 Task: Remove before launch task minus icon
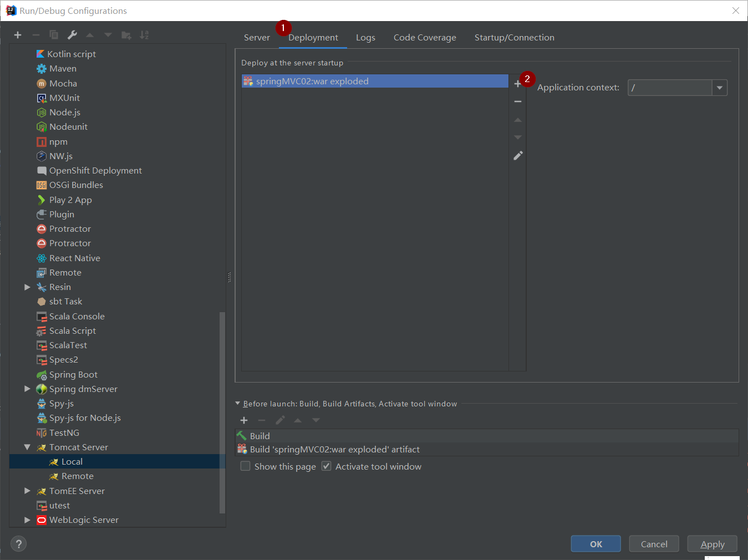[262, 420]
